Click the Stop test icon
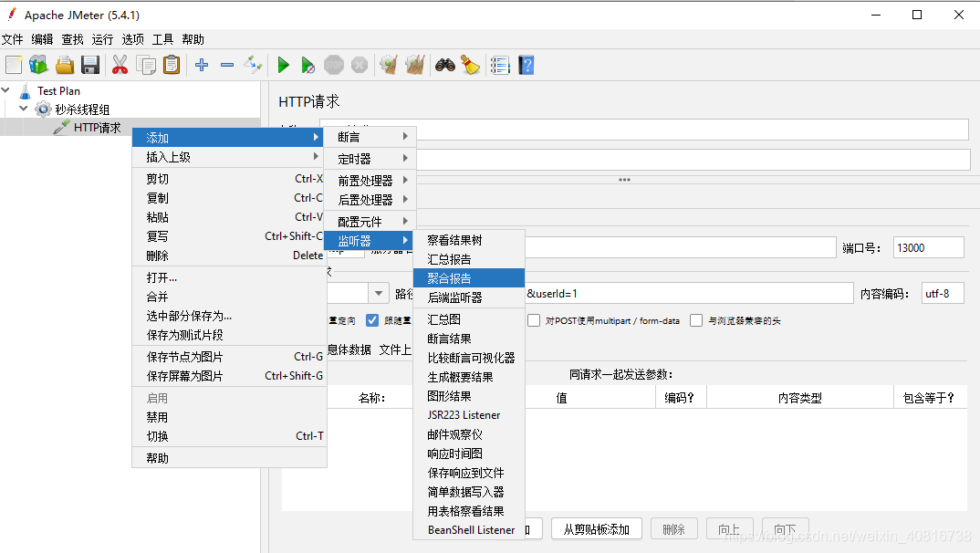 pyautogui.click(x=334, y=65)
